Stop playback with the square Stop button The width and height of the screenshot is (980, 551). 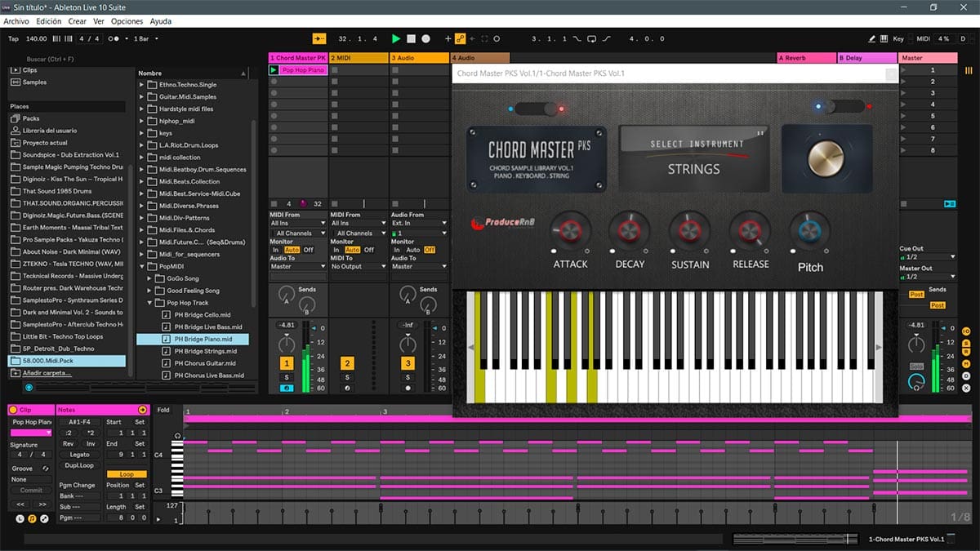tap(411, 38)
